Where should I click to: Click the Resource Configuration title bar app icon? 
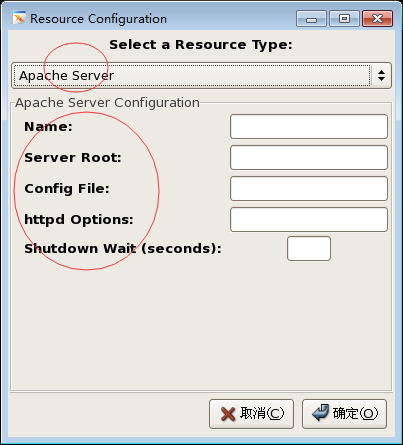[x=19, y=18]
